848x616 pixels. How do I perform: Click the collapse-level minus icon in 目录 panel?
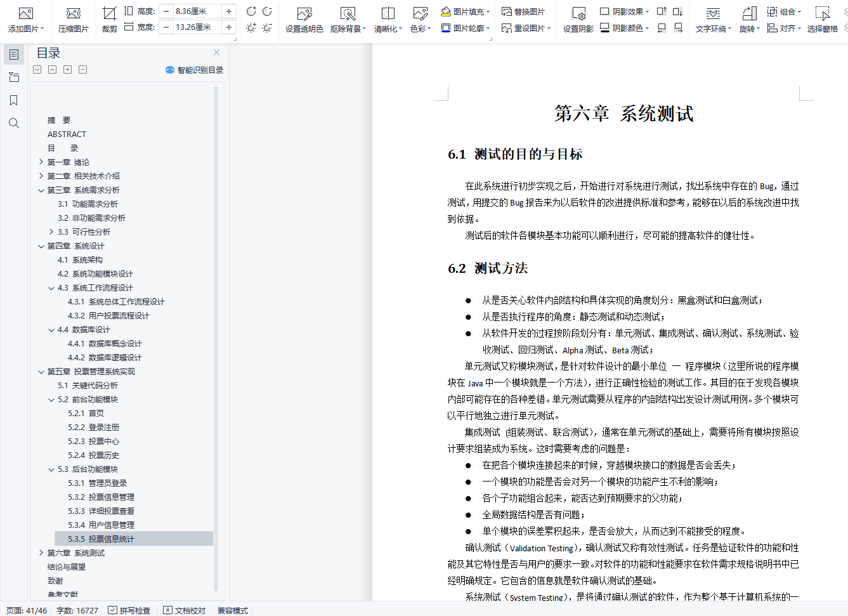coord(82,70)
